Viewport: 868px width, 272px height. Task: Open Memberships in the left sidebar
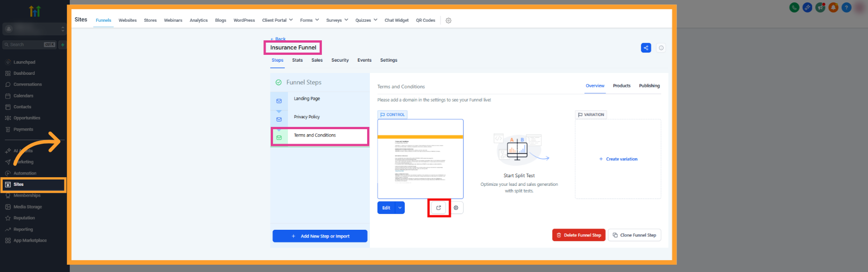[27, 195]
